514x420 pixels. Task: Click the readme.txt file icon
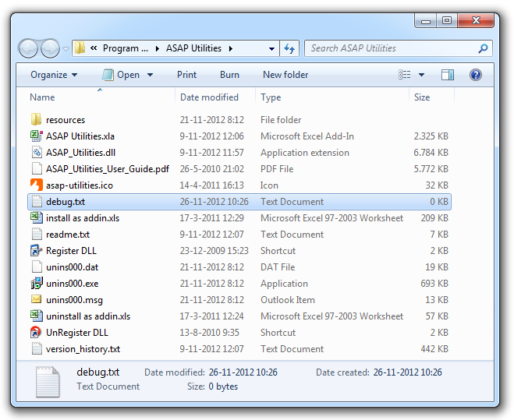[x=37, y=235]
